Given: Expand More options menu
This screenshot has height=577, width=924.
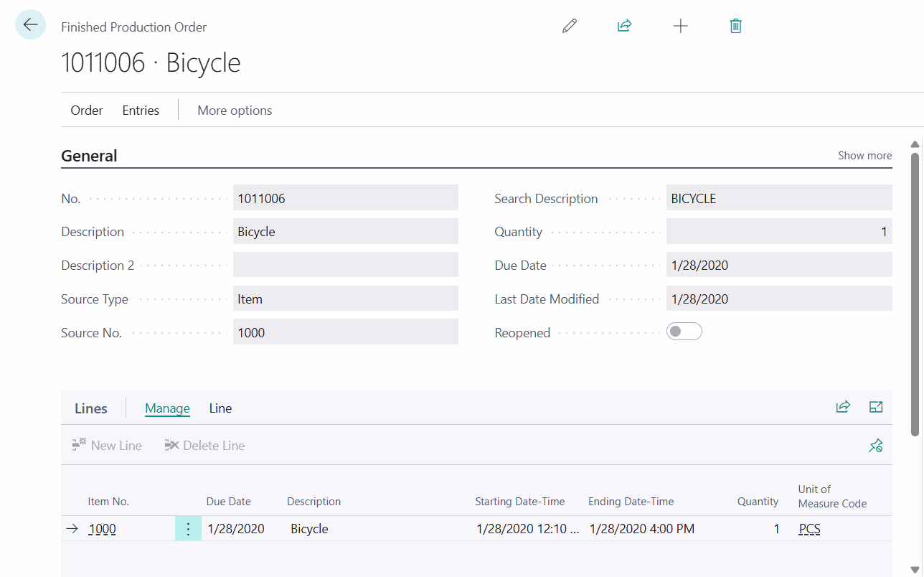Looking at the screenshot, I should pos(235,111).
